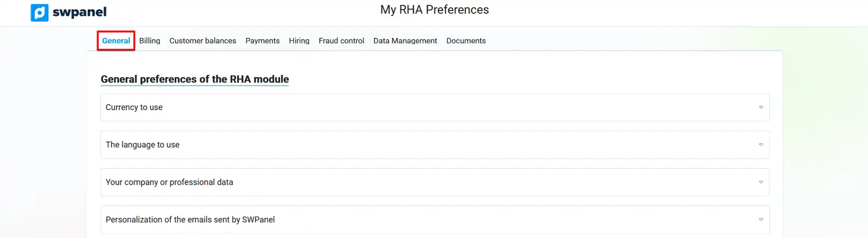868x238 pixels.
Task: Go to the Customer balances tab
Action: 202,41
